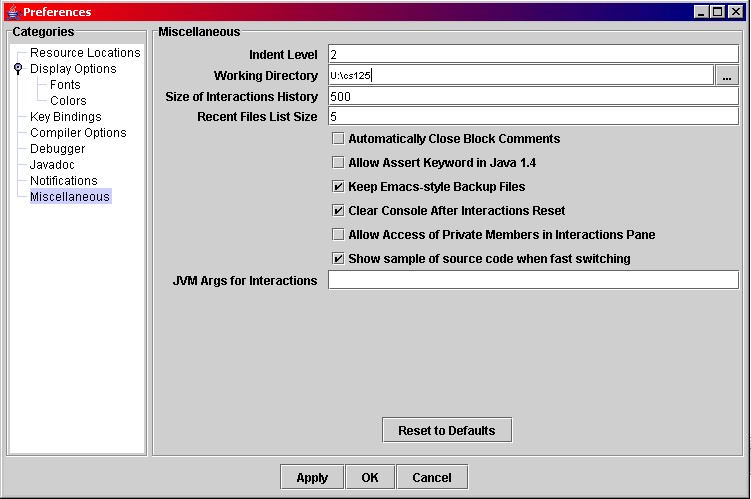Go to Key Bindings category

pos(65,117)
